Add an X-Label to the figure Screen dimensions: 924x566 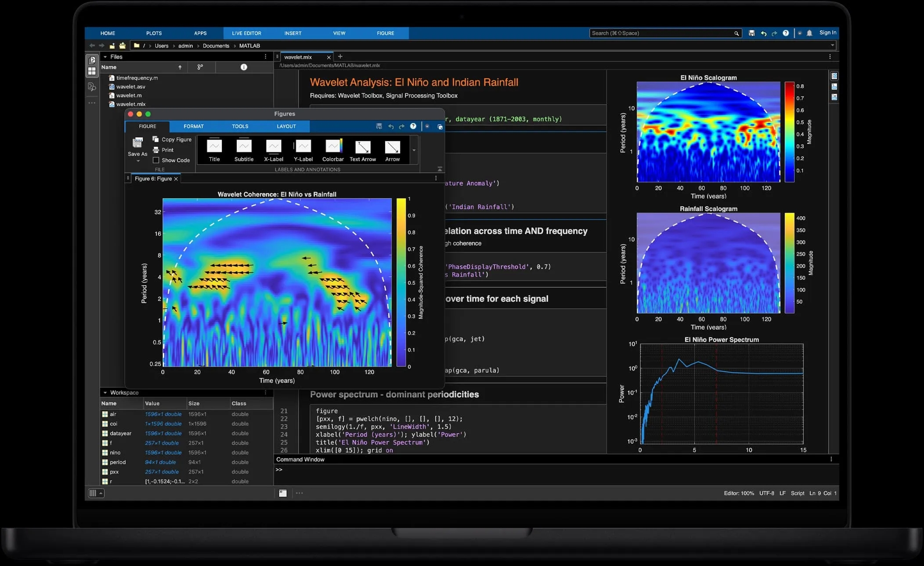[273, 149]
